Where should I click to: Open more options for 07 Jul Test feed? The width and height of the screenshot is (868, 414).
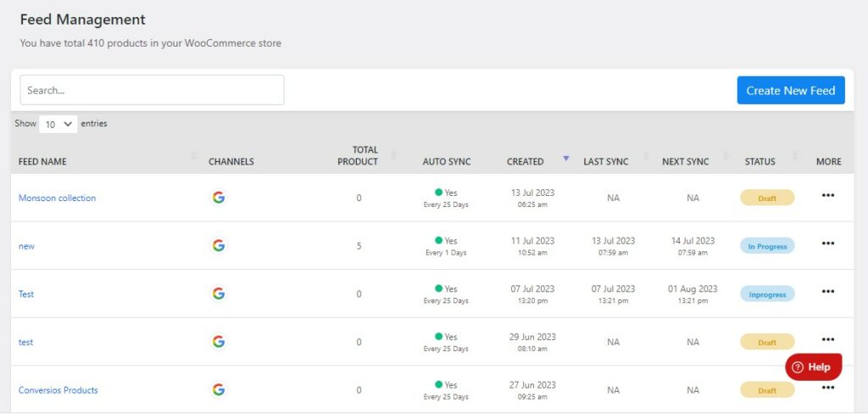pos(828,291)
